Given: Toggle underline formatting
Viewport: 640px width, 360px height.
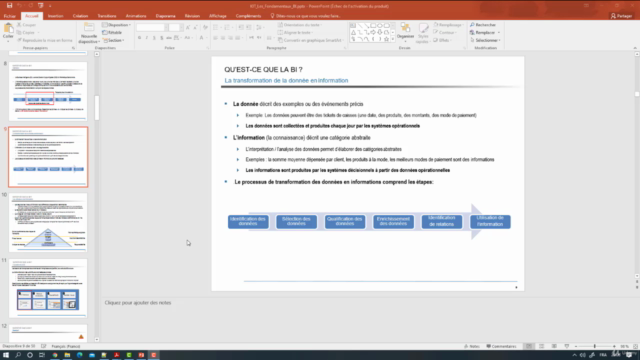Looking at the screenshot, I should [154, 38].
